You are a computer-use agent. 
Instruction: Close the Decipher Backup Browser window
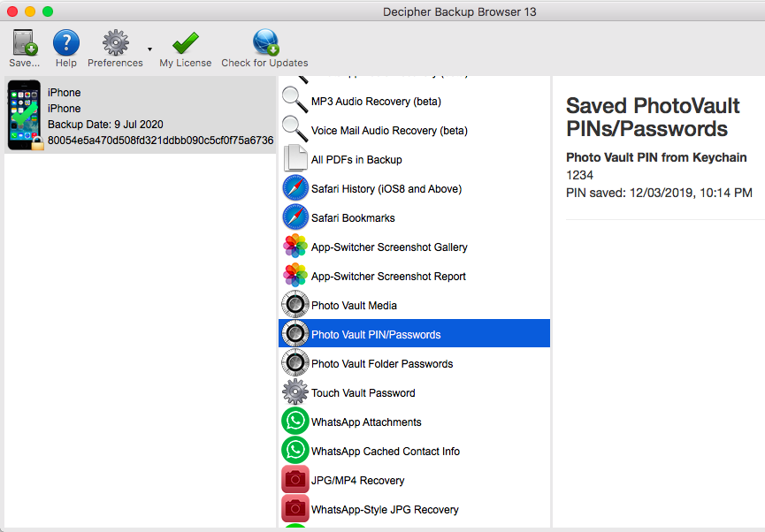click(12, 11)
